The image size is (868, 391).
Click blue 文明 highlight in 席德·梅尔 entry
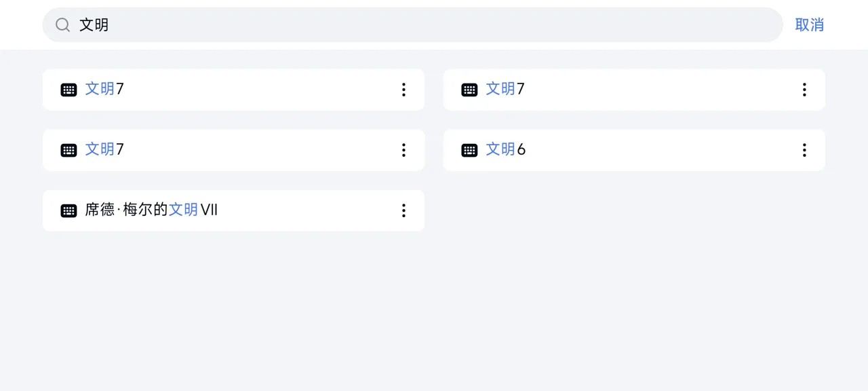tap(183, 210)
